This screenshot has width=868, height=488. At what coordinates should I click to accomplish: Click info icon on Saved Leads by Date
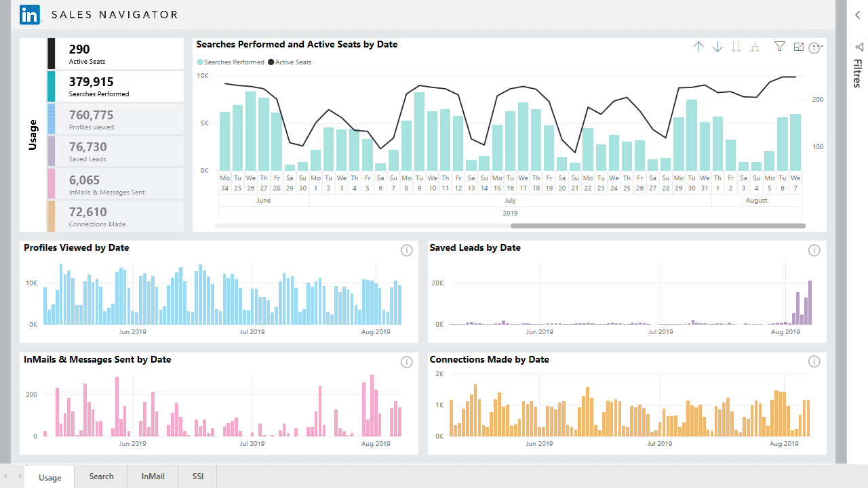(x=814, y=250)
